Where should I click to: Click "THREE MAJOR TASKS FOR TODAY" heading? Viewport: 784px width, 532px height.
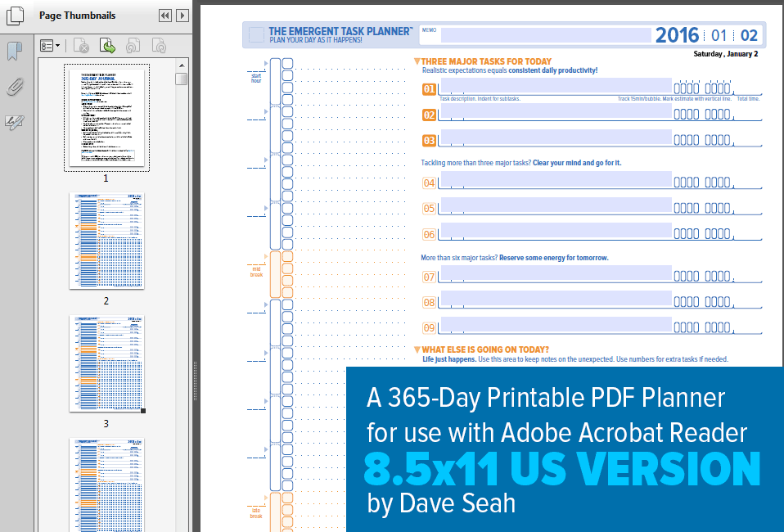(486, 61)
